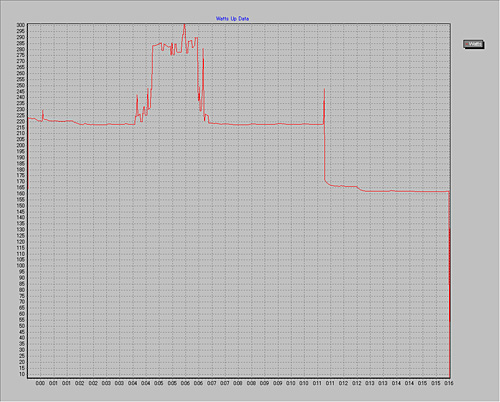Click the 245-watt spike just before the big drop
Screen dimensions: 500x402
coord(324,90)
